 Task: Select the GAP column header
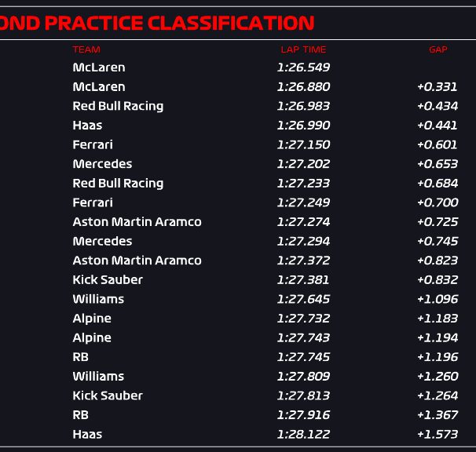pyautogui.click(x=438, y=49)
